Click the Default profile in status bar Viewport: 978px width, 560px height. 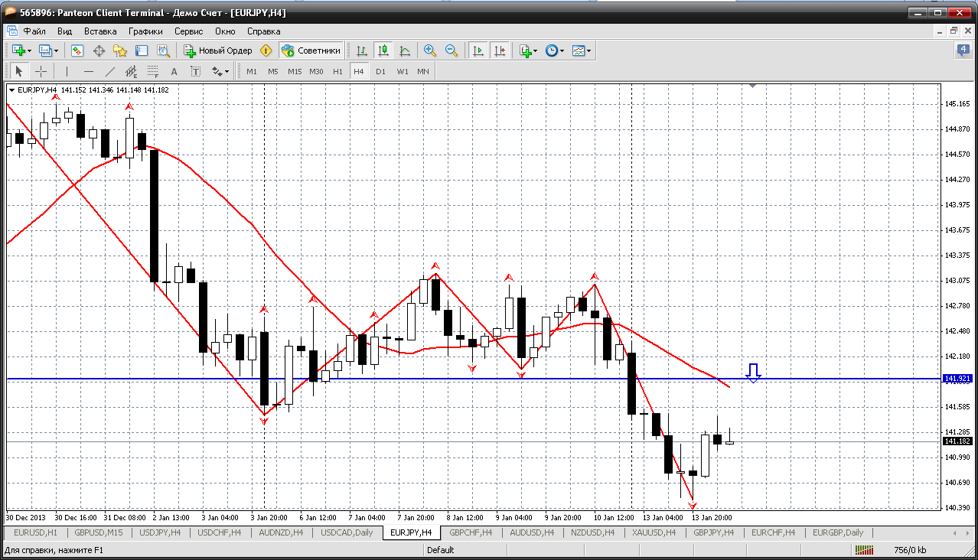tap(441, 550)
